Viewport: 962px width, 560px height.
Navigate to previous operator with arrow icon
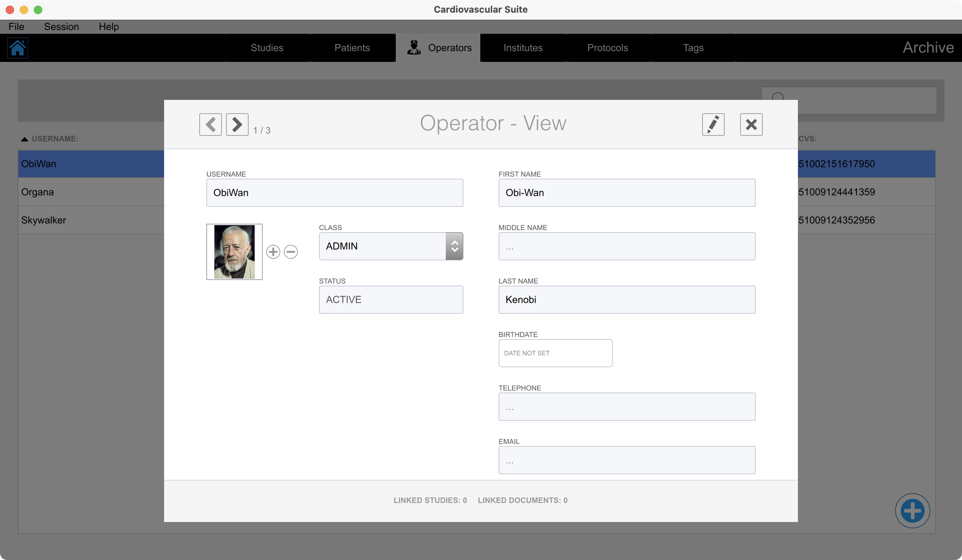(x=210, y=125)
